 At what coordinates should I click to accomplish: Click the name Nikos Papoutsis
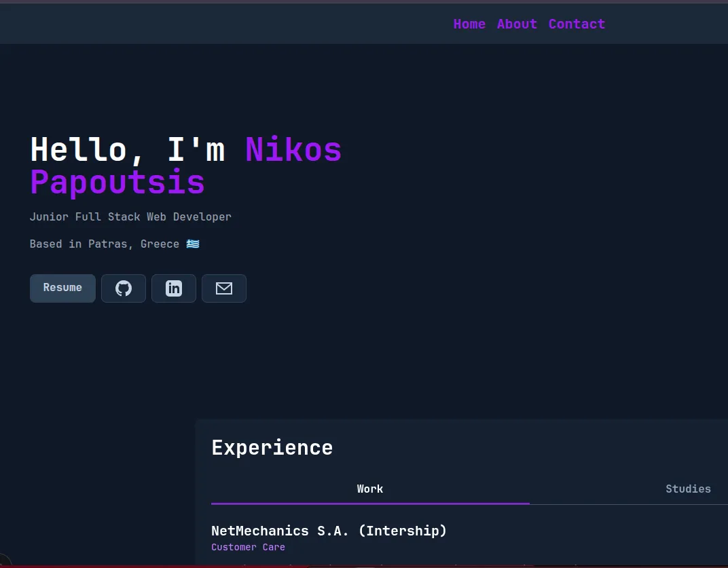(x=293, y=149)
